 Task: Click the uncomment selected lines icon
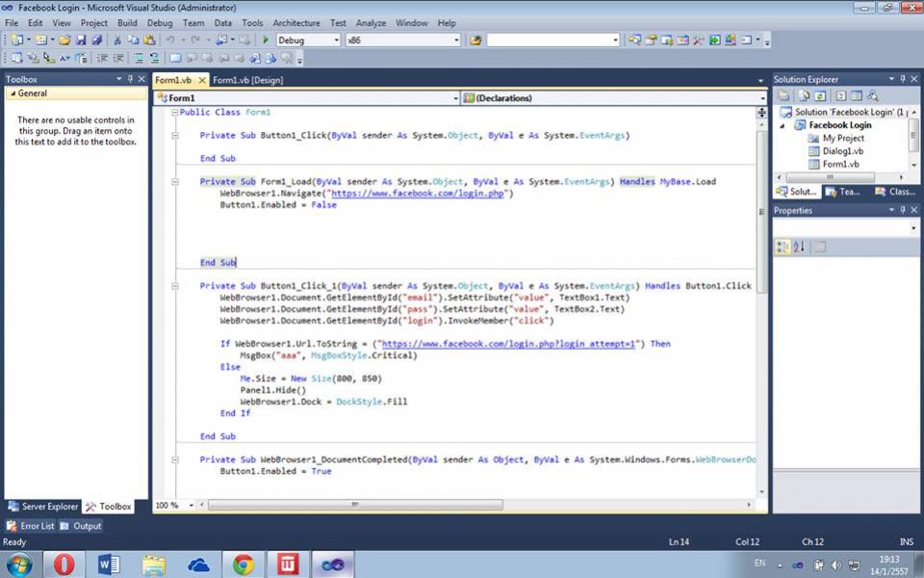154,58
